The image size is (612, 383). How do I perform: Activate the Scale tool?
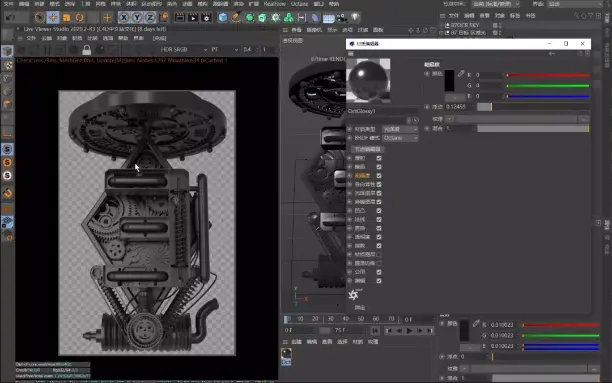[66, 18]
